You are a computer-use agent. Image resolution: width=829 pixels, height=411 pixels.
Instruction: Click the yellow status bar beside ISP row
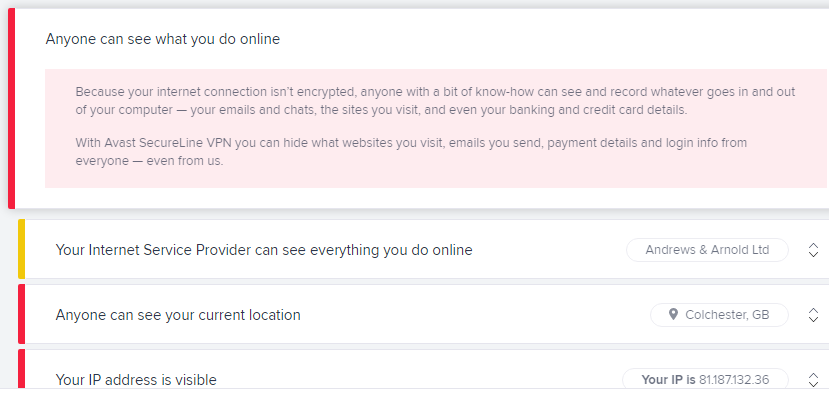(x=21, y=249)
